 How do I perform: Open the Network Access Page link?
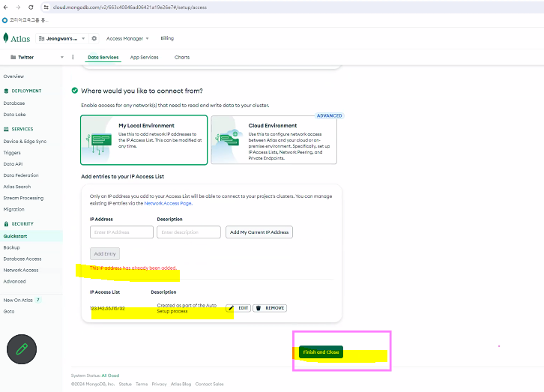[x=169, y=203]
